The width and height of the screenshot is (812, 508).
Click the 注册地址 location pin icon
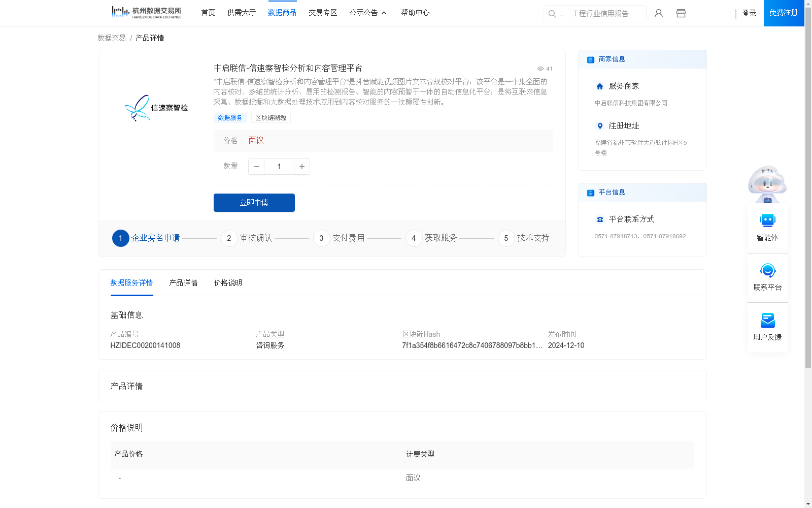point(600,126)
